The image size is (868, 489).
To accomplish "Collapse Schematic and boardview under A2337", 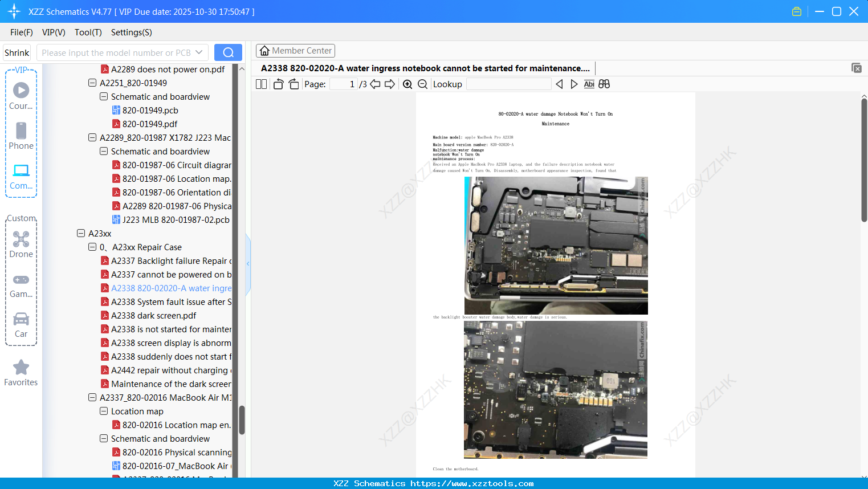I will [104, 439].
